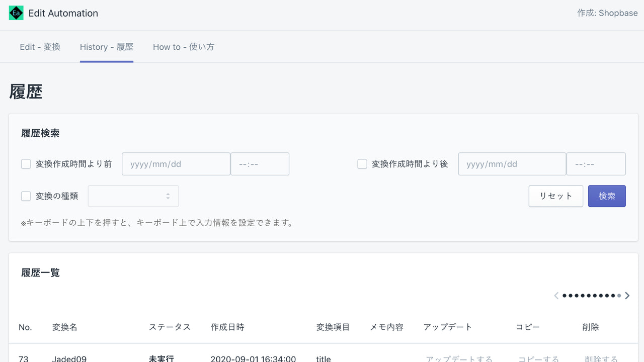Click コピーする to copy Jaded09 entry
644x362 pixels.
pyautogui.click(x=538, y=358)
